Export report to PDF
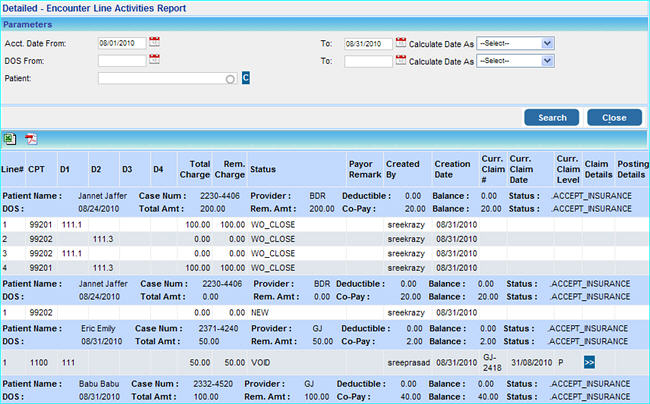The image size is (650, 404). pos(31,138)
